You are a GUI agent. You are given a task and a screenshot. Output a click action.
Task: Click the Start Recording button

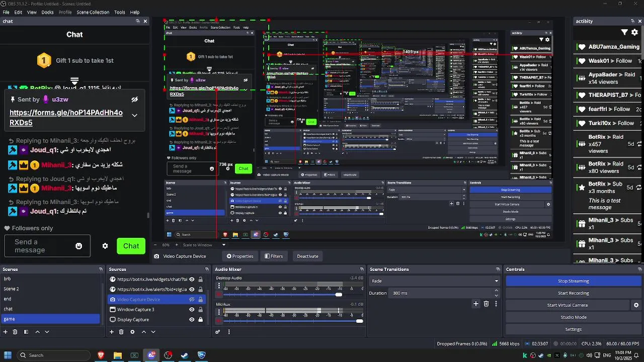(573, 293)
